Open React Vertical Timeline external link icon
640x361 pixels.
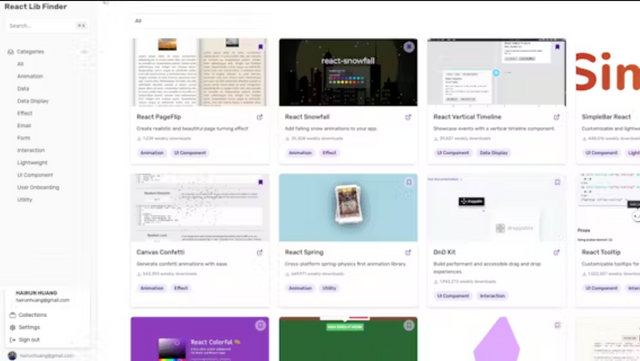click(556, 117)
